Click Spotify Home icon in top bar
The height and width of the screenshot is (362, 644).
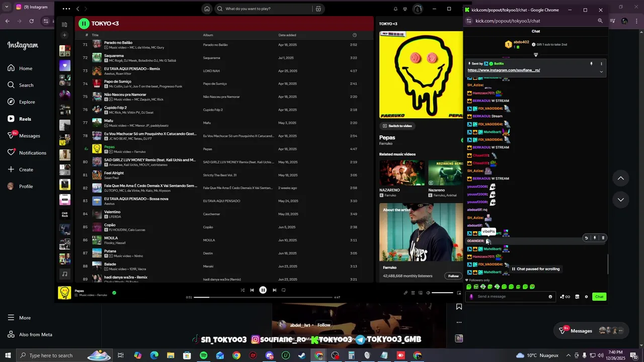[x=207, y=9]
